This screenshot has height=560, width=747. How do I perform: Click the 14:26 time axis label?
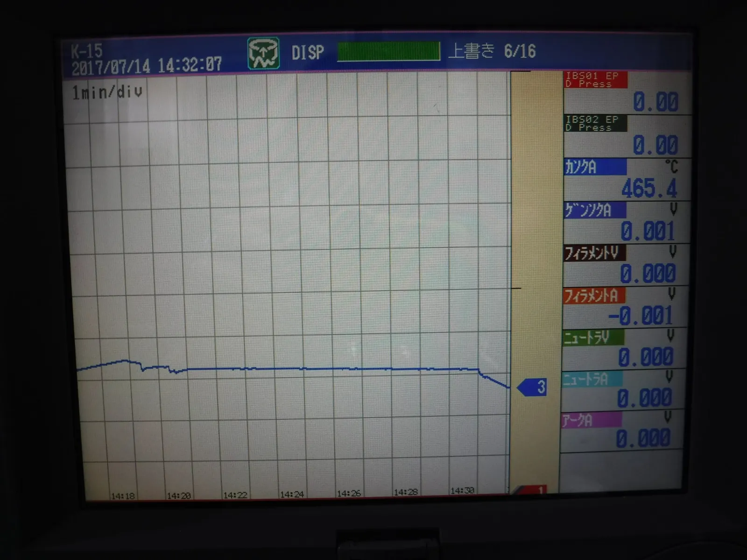click(349, 493)
